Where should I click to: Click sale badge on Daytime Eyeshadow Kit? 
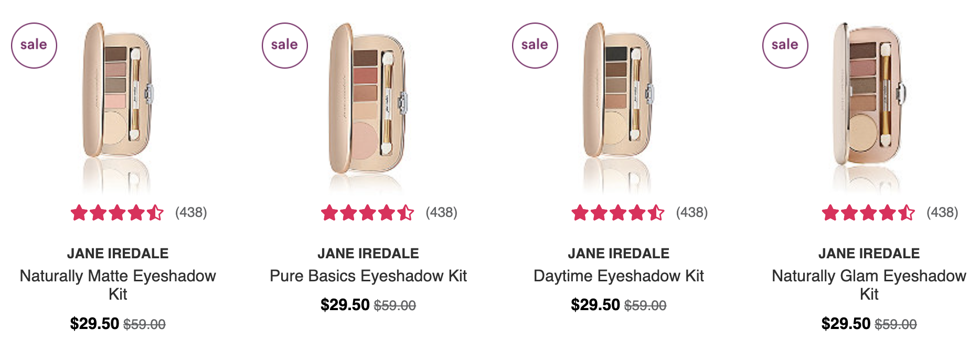tap(535, 46)
